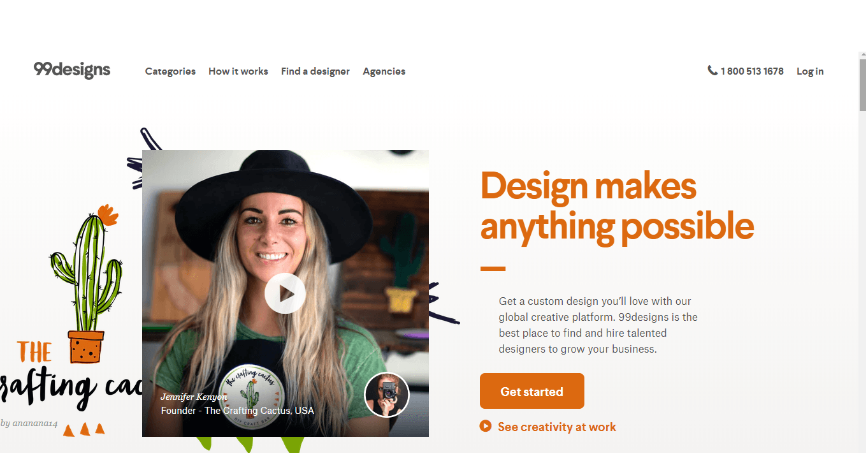
Task: Click the Design makes anything possible headline
Action: point(617,205)
